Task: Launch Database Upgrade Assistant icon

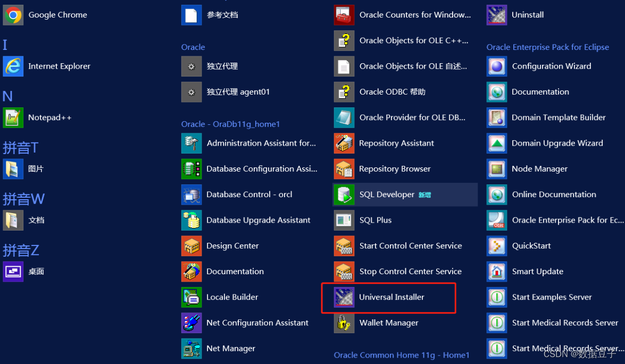Action: tap(191, 220)
